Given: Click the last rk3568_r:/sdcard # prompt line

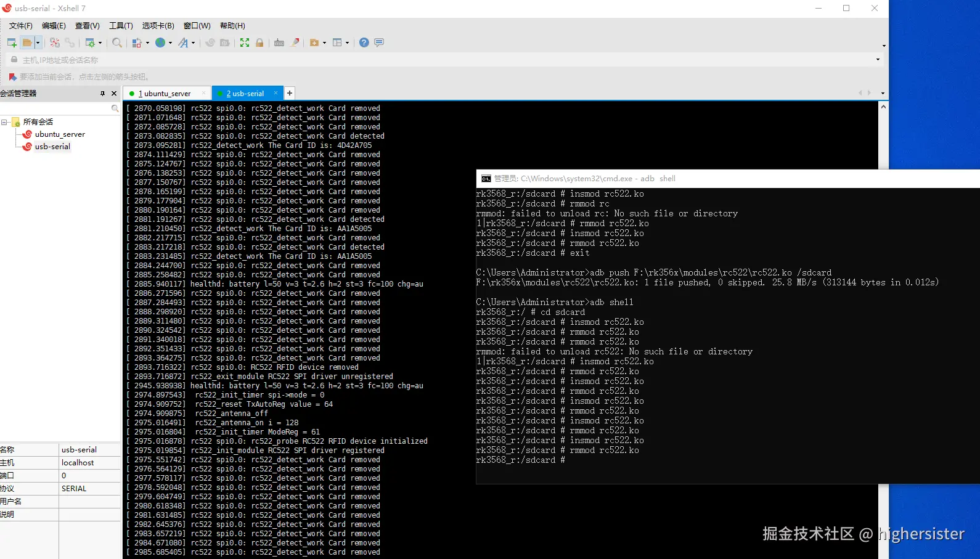Looking at the screenshot, I should pos(521,460).
